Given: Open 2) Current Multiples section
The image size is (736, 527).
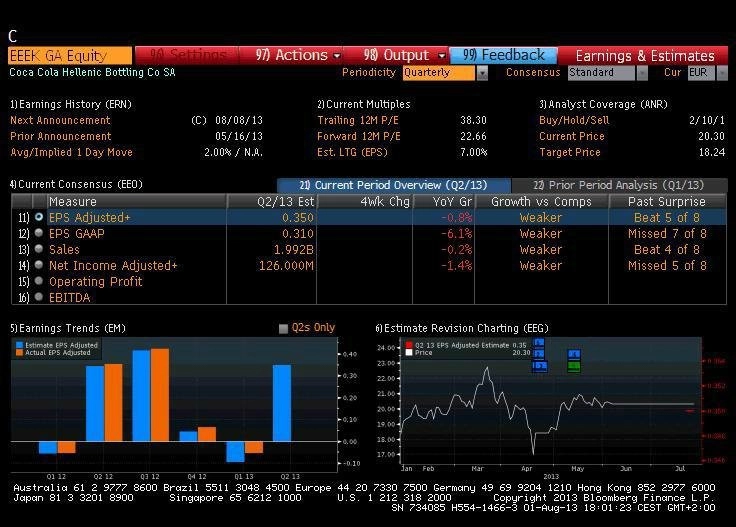Looking at the screenshot, I should pyautogui.click(x=364, y=104).
